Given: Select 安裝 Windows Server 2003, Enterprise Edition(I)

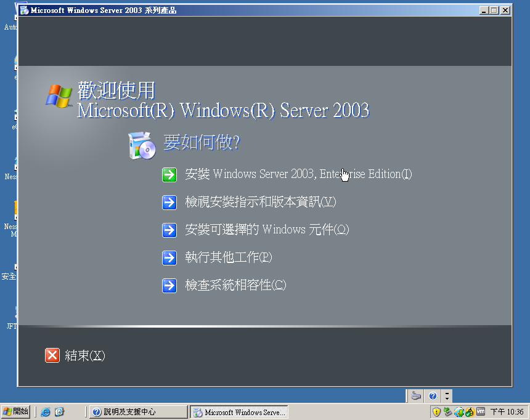Looking at the screenshot, I should 298,174.
